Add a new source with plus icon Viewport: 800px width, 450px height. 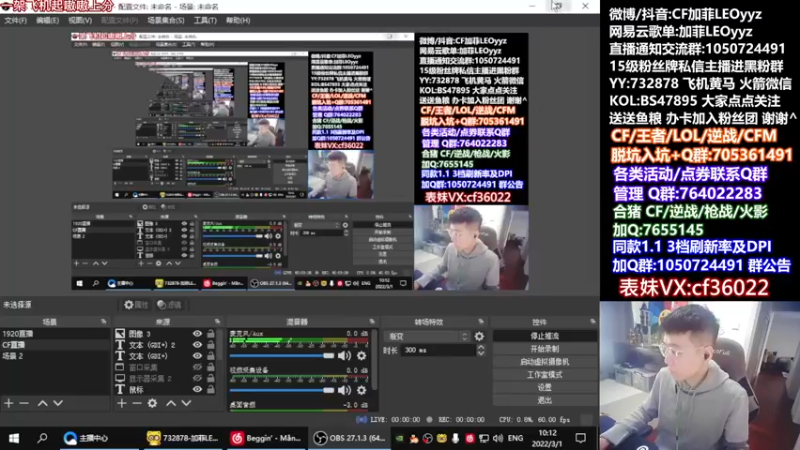[121, 403]
